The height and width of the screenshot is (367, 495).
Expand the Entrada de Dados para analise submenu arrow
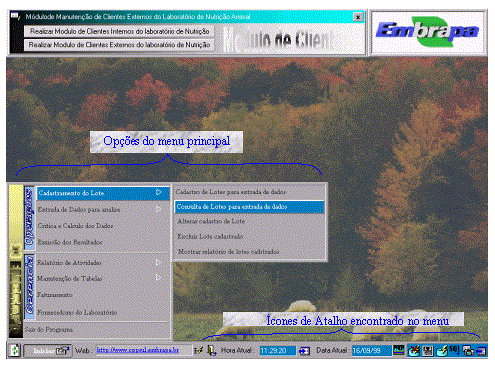click(159, 209)
